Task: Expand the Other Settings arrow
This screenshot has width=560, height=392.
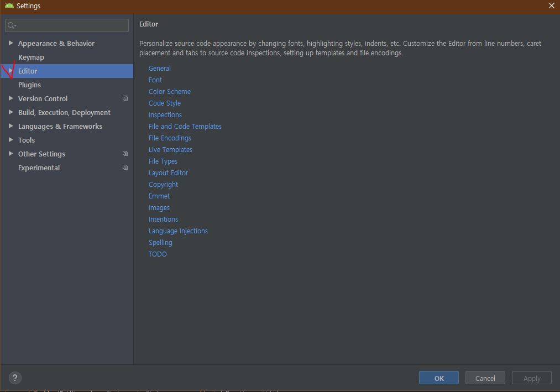Action: click(11, 154)
